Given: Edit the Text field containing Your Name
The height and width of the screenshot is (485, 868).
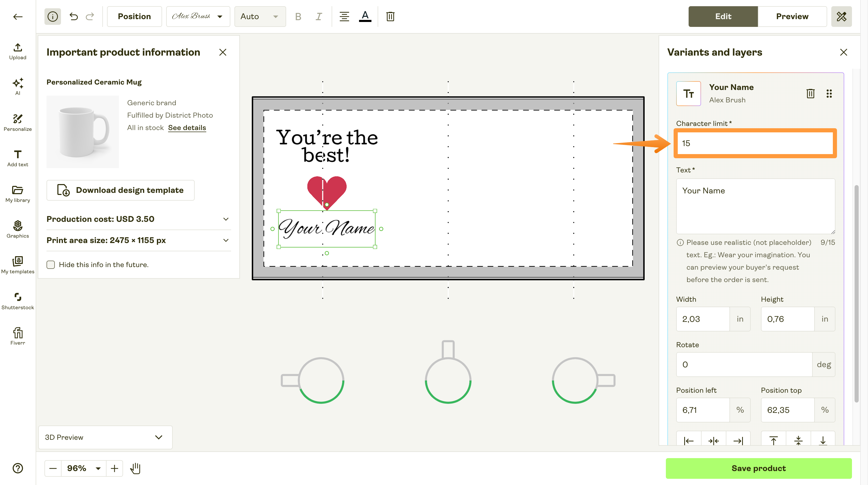Looking at the screenshot, I should [756, 206].
